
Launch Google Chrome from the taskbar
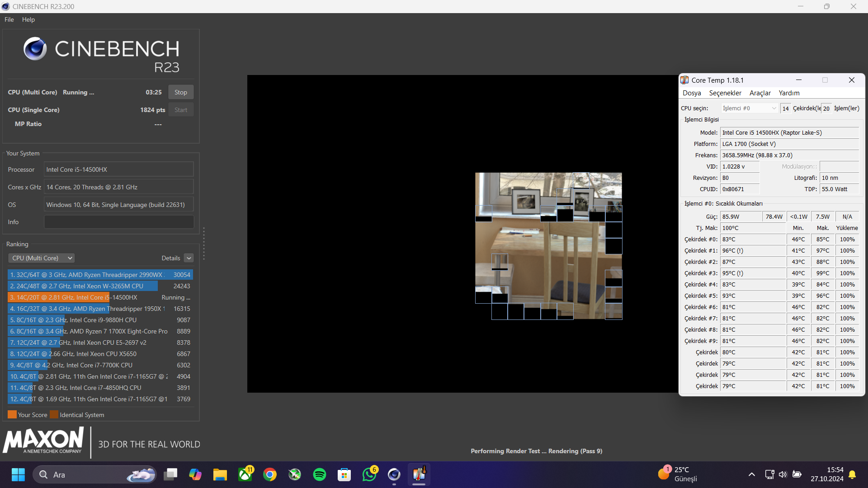[x=270, y=474]
